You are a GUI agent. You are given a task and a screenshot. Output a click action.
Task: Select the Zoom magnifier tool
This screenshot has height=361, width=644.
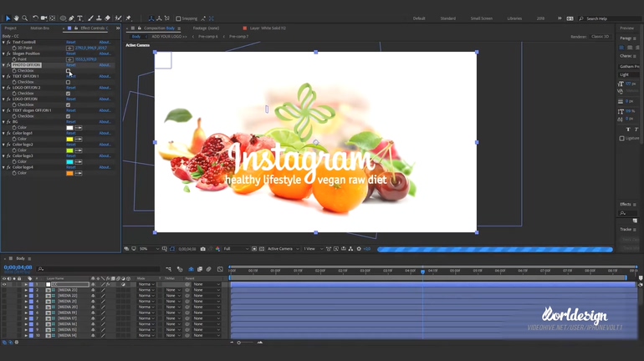click(x=24, y=18)
